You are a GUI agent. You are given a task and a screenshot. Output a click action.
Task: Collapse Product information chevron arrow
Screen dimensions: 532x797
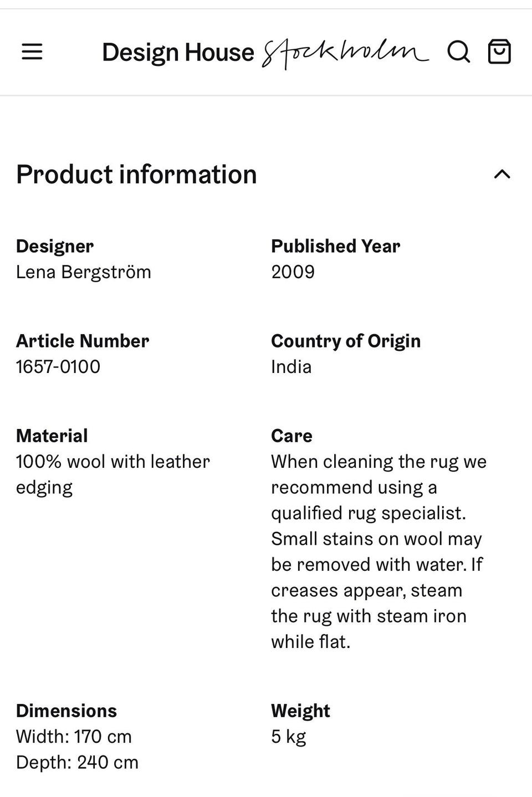click(x=502, y=175)
